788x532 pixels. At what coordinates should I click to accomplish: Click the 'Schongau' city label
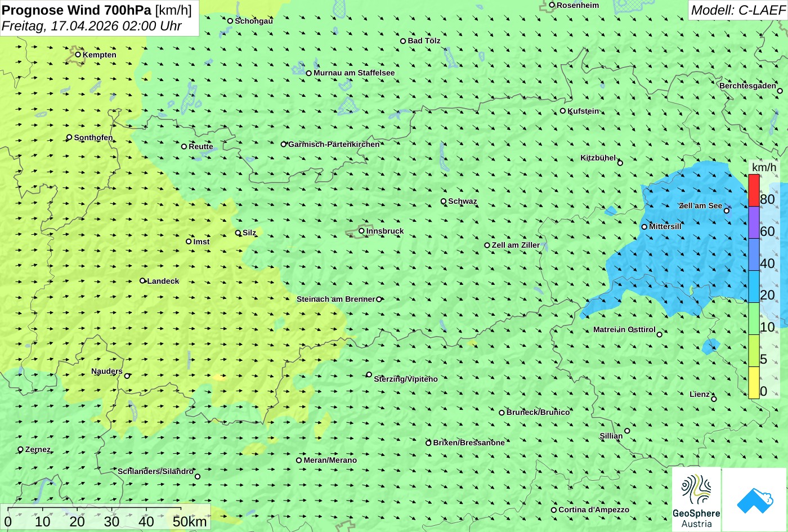(254, 21)
